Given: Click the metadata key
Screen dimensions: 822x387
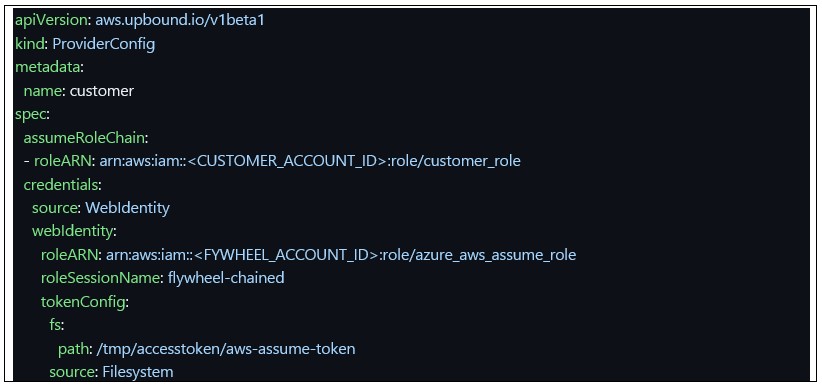Looking at the screenshot, I should [48, 68].
